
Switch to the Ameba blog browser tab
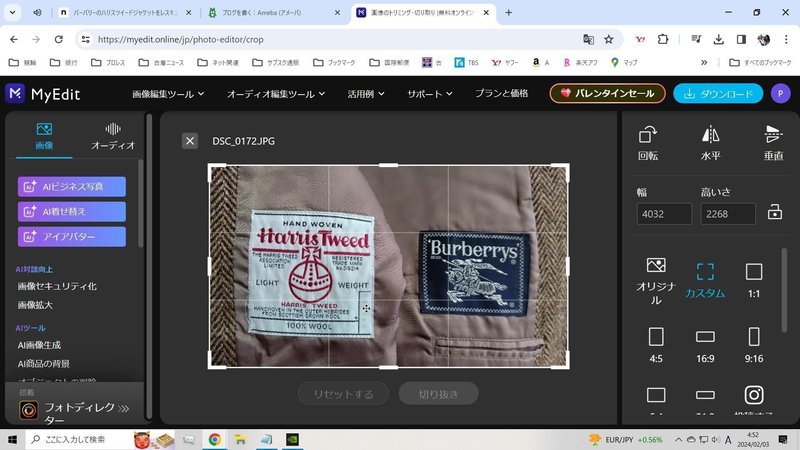(274, 13)
